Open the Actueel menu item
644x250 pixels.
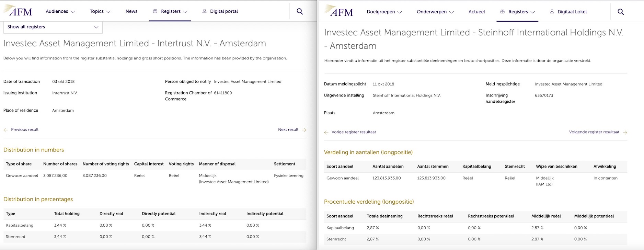click(477, 12)
